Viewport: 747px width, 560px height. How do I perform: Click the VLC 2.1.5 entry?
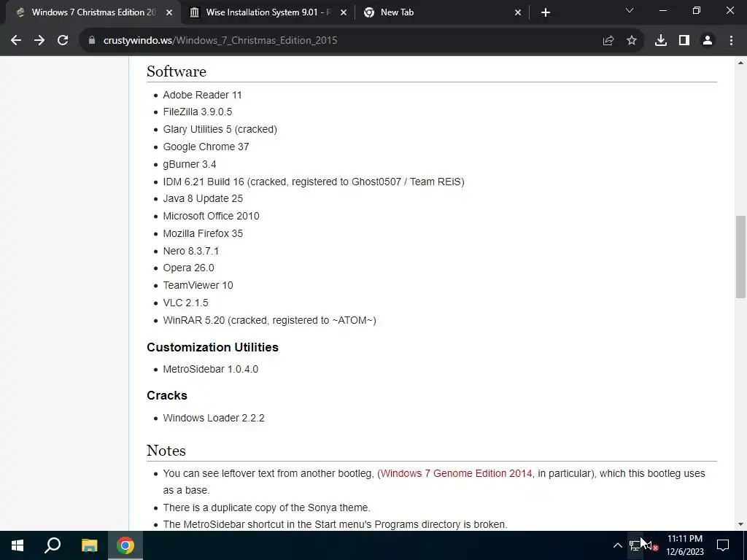[x=185, y=303]
